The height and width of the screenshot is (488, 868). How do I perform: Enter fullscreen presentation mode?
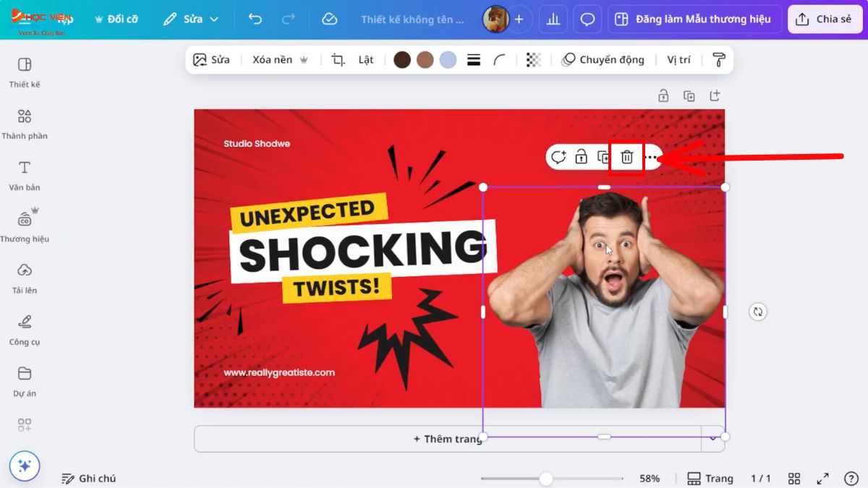coord(823,479)
